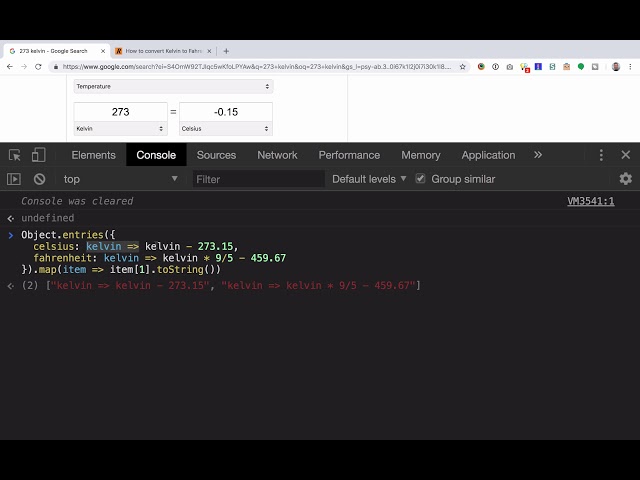Image resolution: width=640 pixels, height=480 pixels.
Task: Click the circular colorful eye extension icon
Action: coord(481,67)
